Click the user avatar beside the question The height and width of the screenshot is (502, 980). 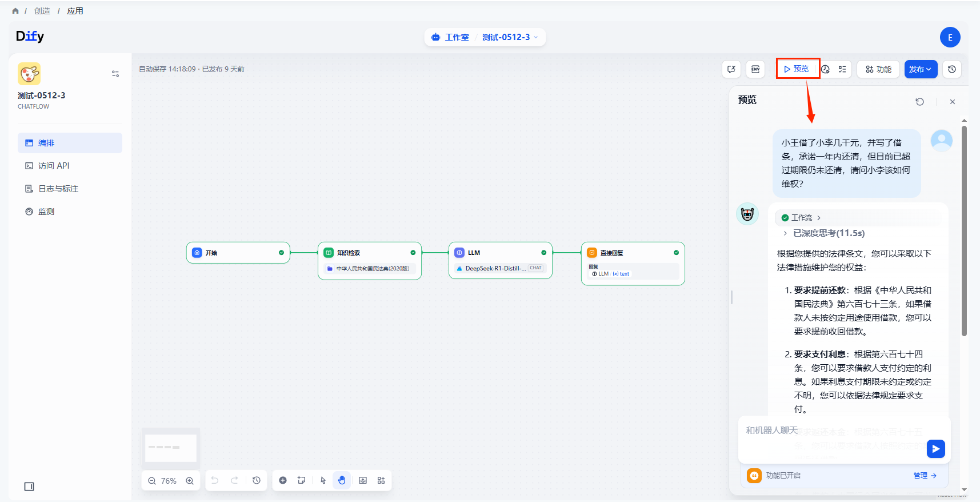[942, 141]
